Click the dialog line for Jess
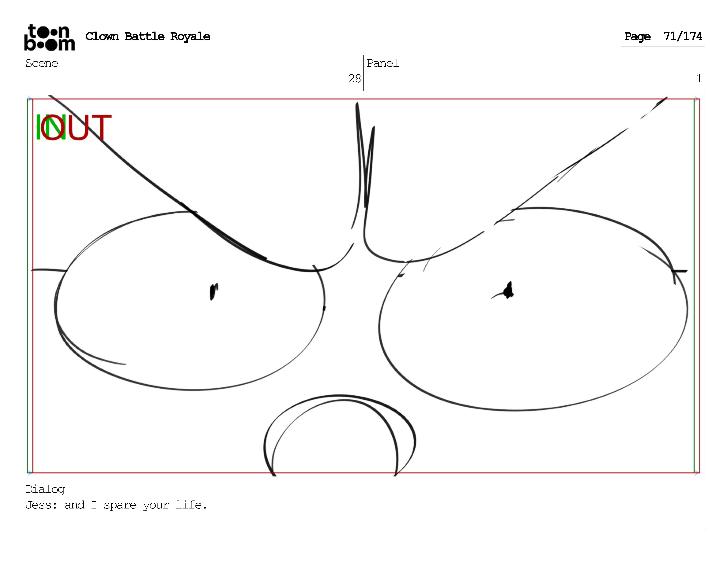The width and height of the screenshot is (728, 563). pos(116,505)
